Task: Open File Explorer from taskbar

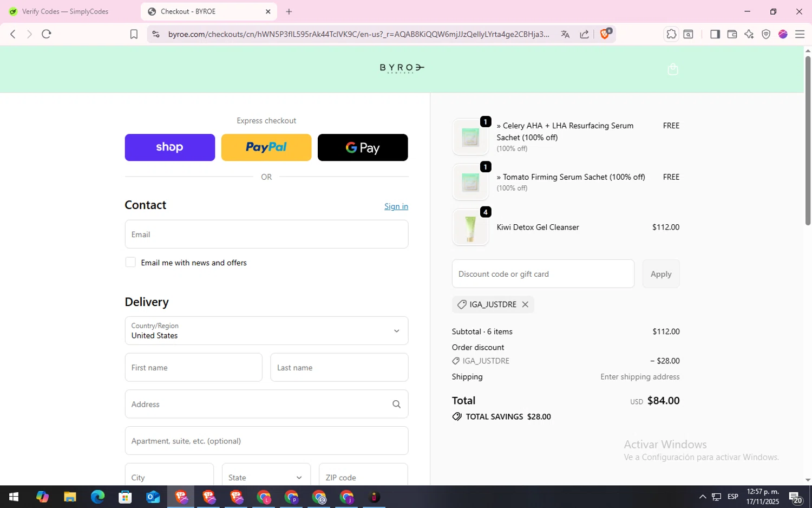Action: (70, 497)
